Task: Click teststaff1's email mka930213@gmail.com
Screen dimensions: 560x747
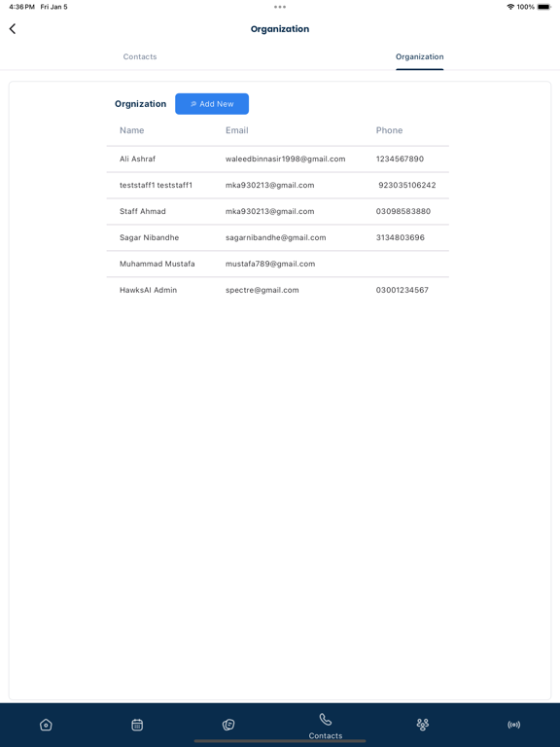Action: (269, 185)
